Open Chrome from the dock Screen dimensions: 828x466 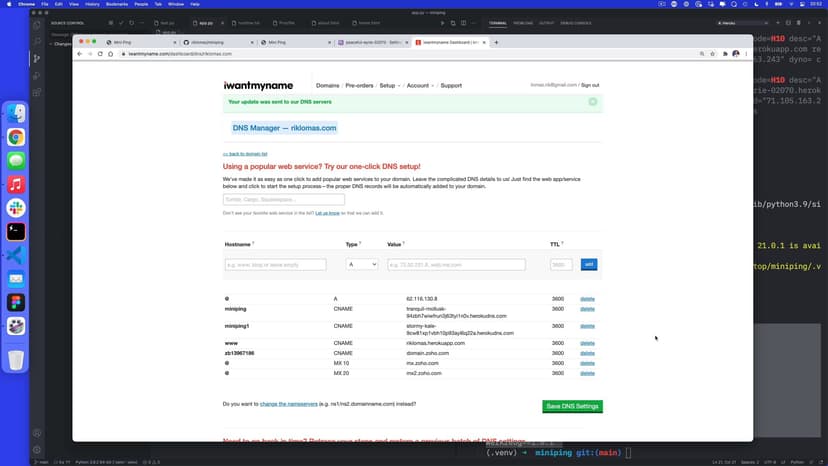[16, 138]
